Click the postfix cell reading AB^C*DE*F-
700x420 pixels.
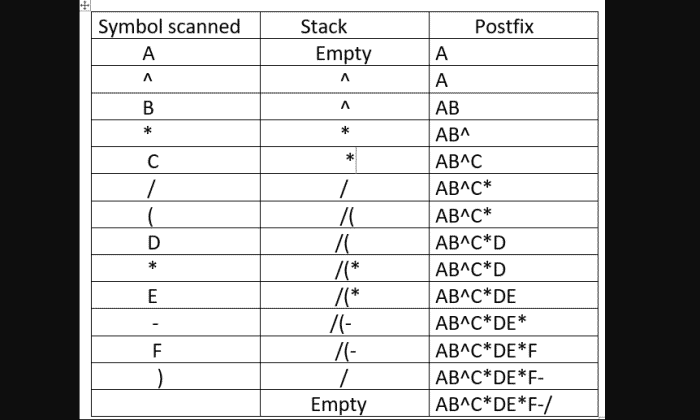coord(513,376)
